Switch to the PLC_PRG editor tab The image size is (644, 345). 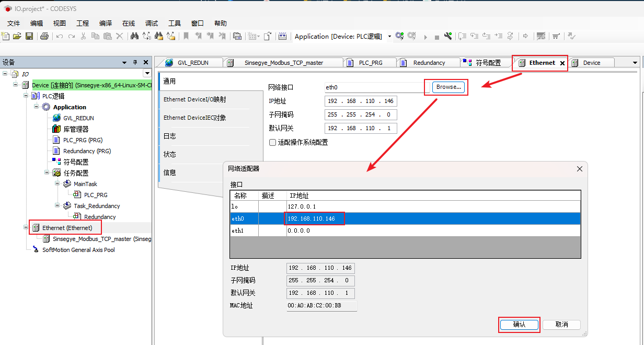370,63
